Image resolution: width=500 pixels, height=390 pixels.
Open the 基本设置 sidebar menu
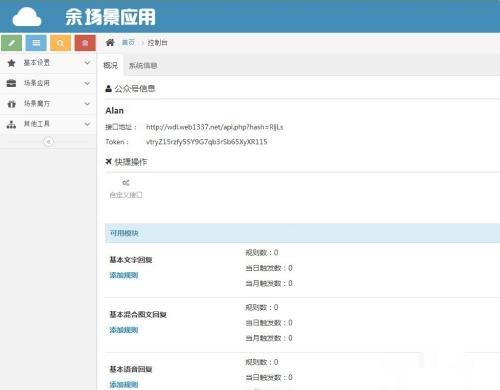coord(48,63)
